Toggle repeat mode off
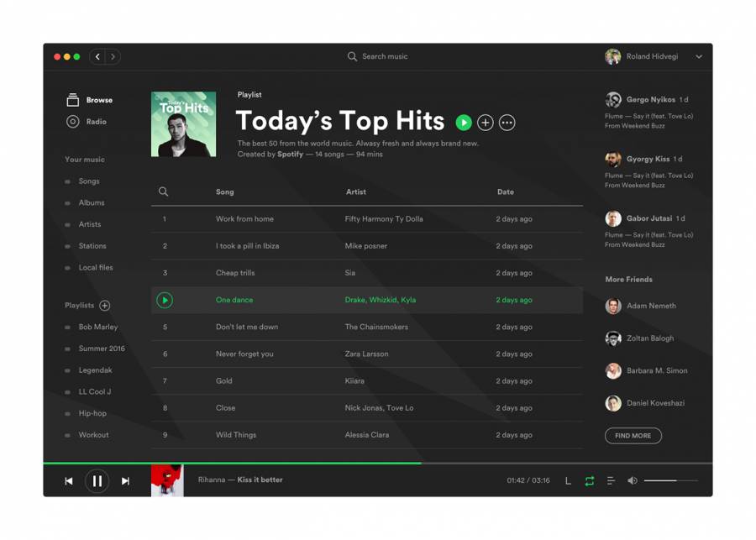 pos(590,481)
